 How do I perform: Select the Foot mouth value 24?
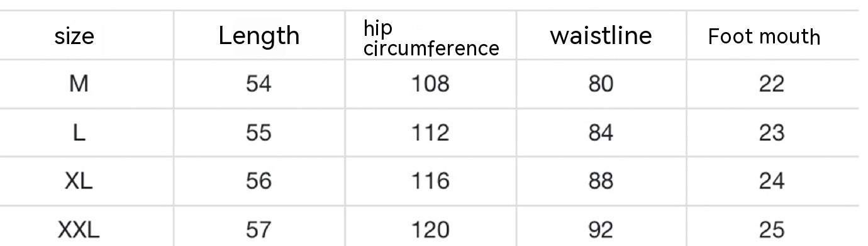pyautogui.click(x=771, y=182)
